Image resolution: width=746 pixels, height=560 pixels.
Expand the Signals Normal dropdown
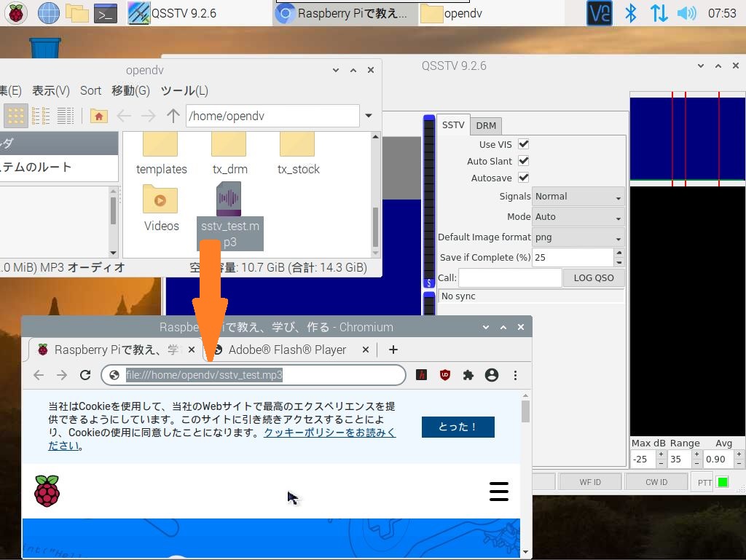578,197
